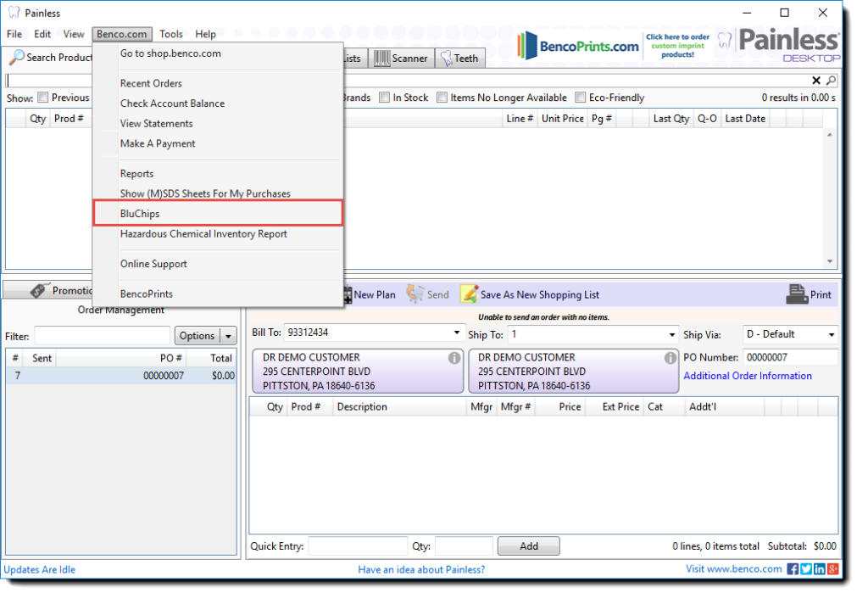This screenshot has width=868, height=604.
Task: Open the LinkedIn icon in status bar
Action: [820, 569]
